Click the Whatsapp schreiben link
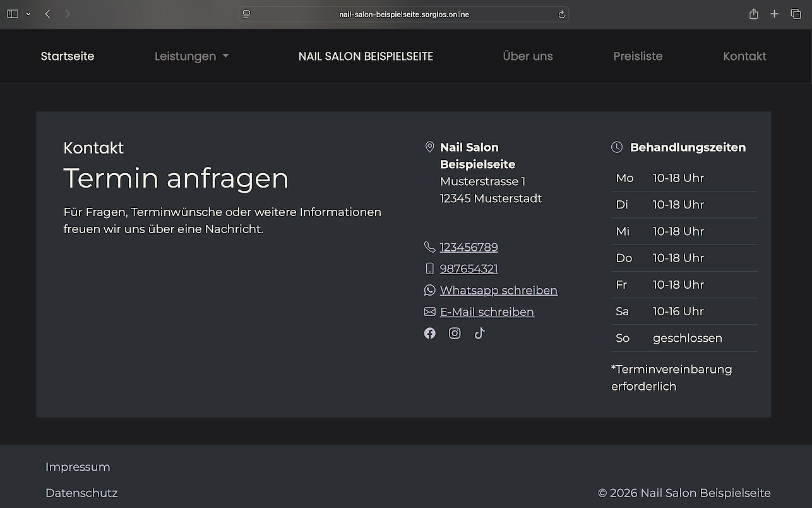This screenshot has width=812, height=508. click(498, 290)
